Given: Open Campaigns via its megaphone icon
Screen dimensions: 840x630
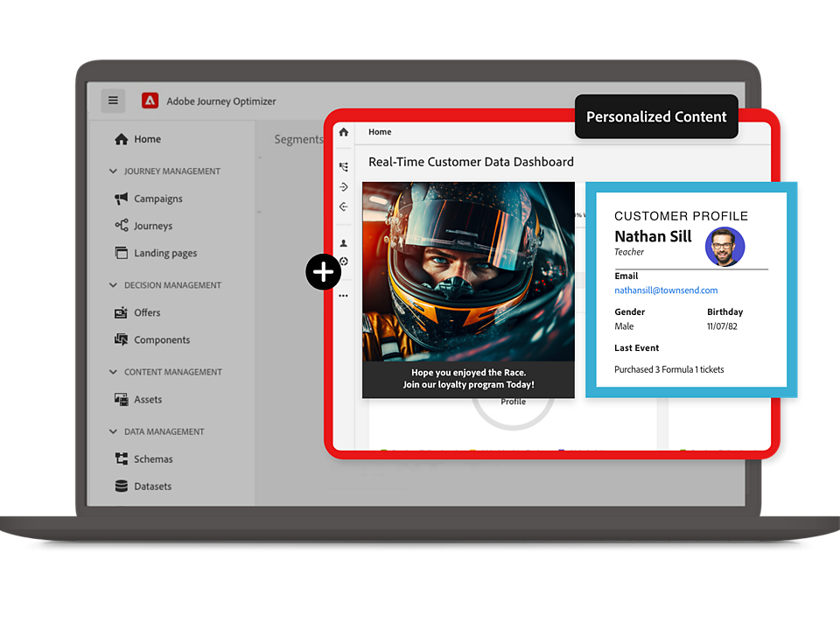Looking at the screenshot, I should pyautogui.click(x=121, y=199).
